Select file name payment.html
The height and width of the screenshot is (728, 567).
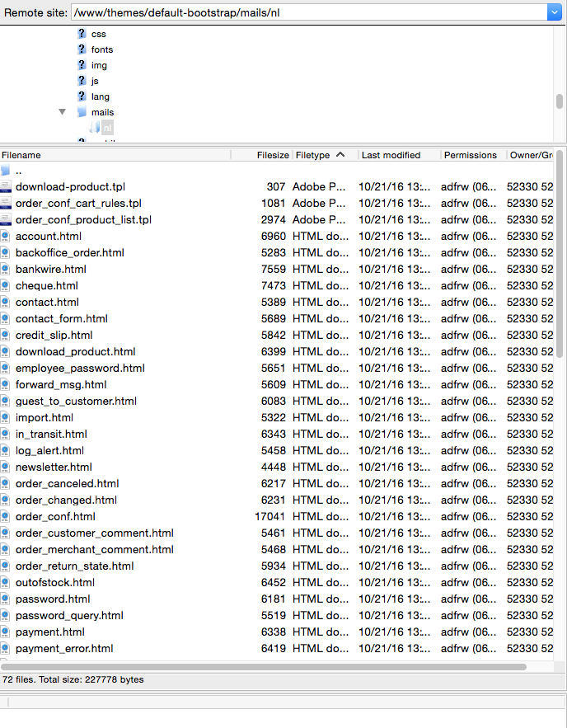[x=50, y=632]
